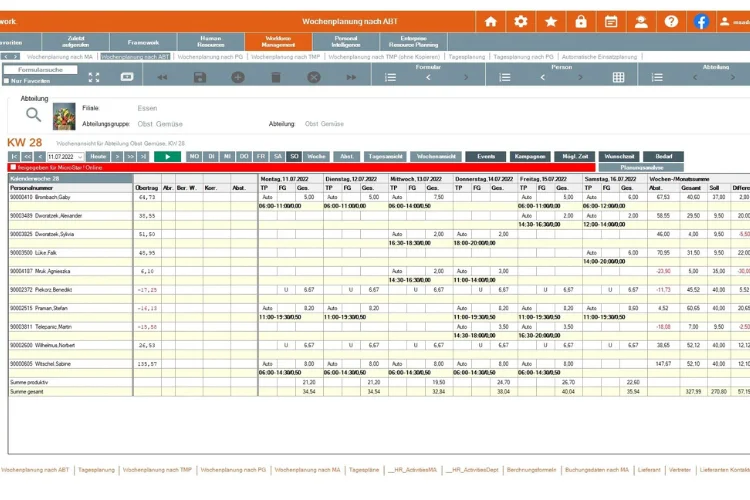Cancel with the circled X icon

tap(313, 77)
